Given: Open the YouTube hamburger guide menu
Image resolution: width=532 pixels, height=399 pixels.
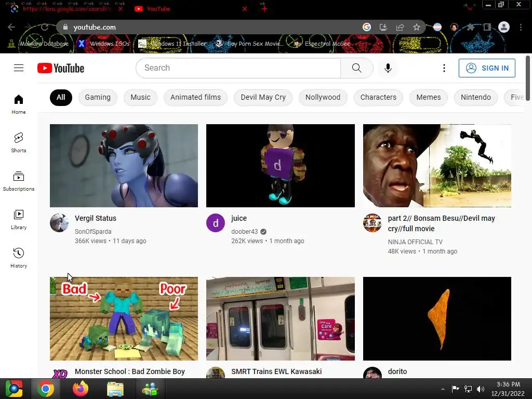Looking at the screenshot, I should 19,68.
